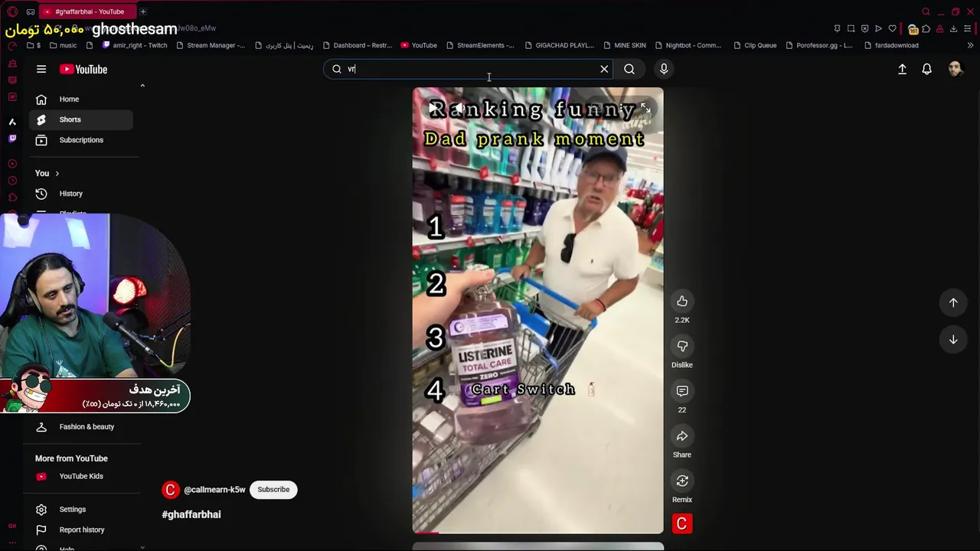The width and height of the screenshot is (980, 551).
Task: Open Opera's Easy Setup menu icon
Action: click(x=968, y=29)
